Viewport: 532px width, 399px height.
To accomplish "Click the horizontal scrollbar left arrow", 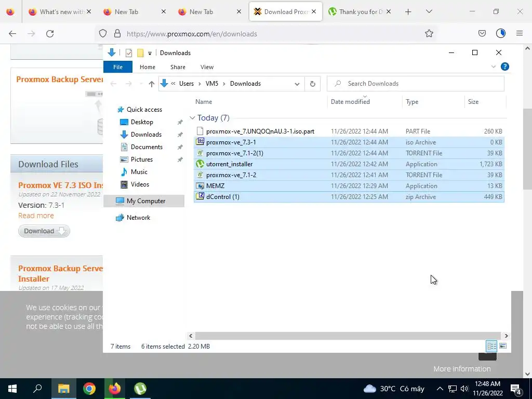I will click(x=191, y=336).
